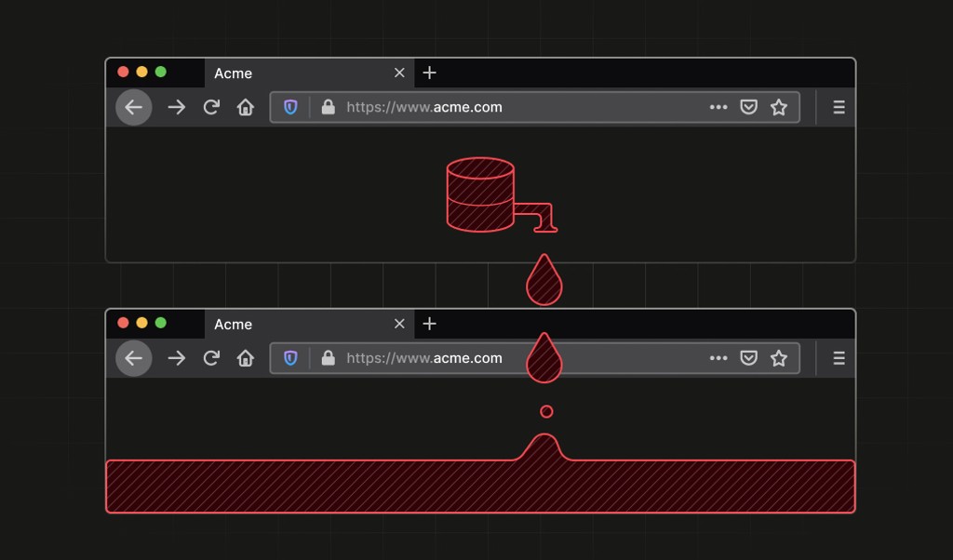The image size is (953, 560).
Task: Click the back arrow button in the bottom window
Action: coord(133,358)
